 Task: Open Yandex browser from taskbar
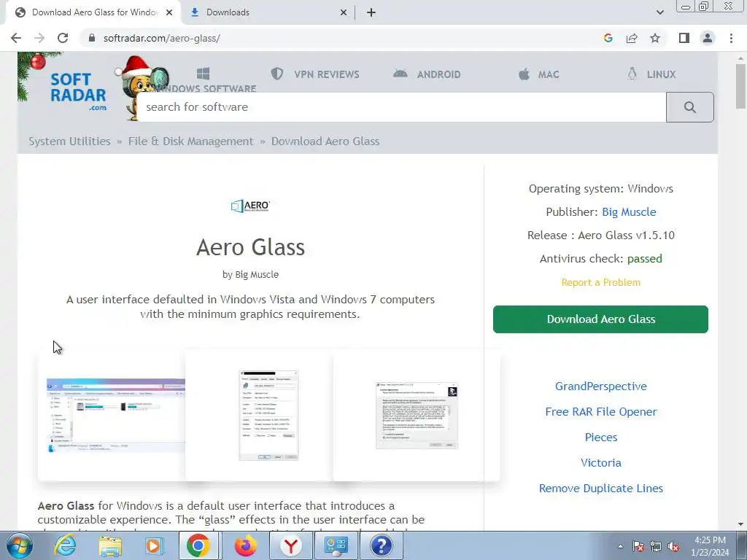pyautogui.click(x=290, y=545)
